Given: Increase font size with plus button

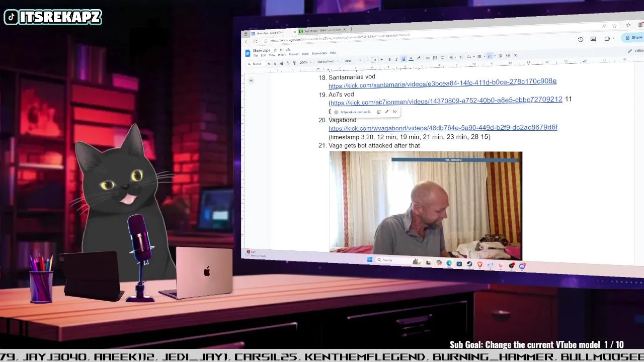Looking at the screenshot, I should (x=382, y=60).
